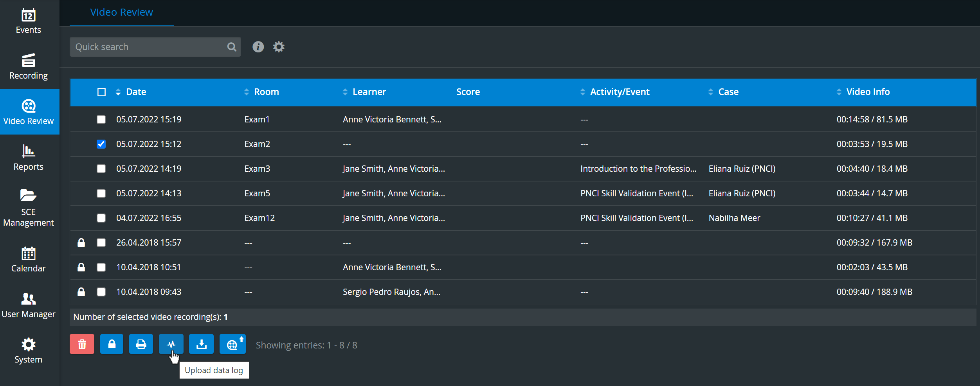Open table settings gear near search
The height and width of the screenshot is (386, 980).
[279, 47]
